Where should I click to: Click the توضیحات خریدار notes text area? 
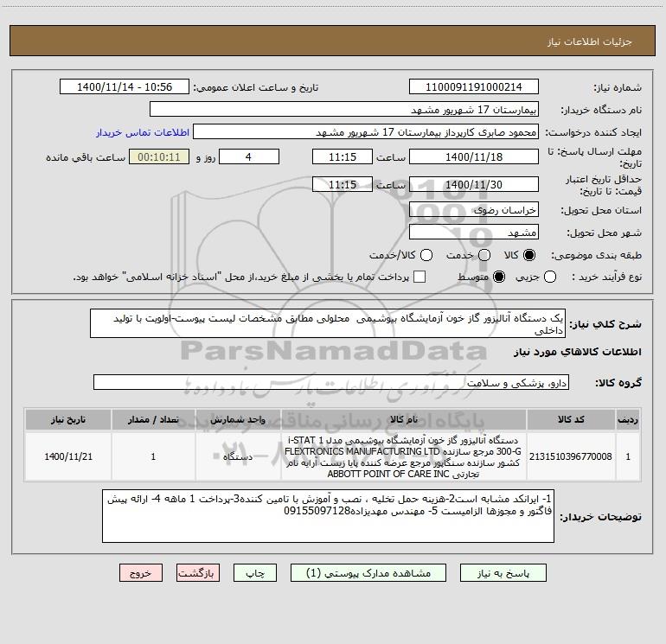328,516
